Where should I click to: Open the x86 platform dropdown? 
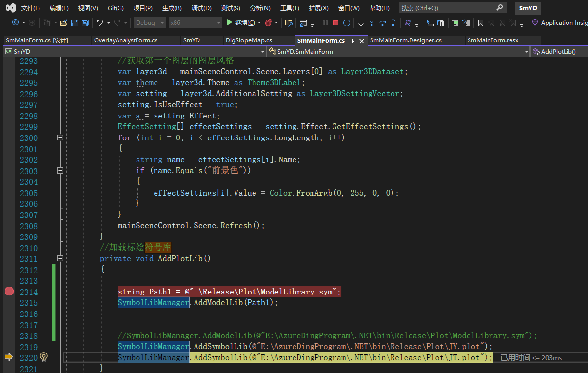coord(195,23)
